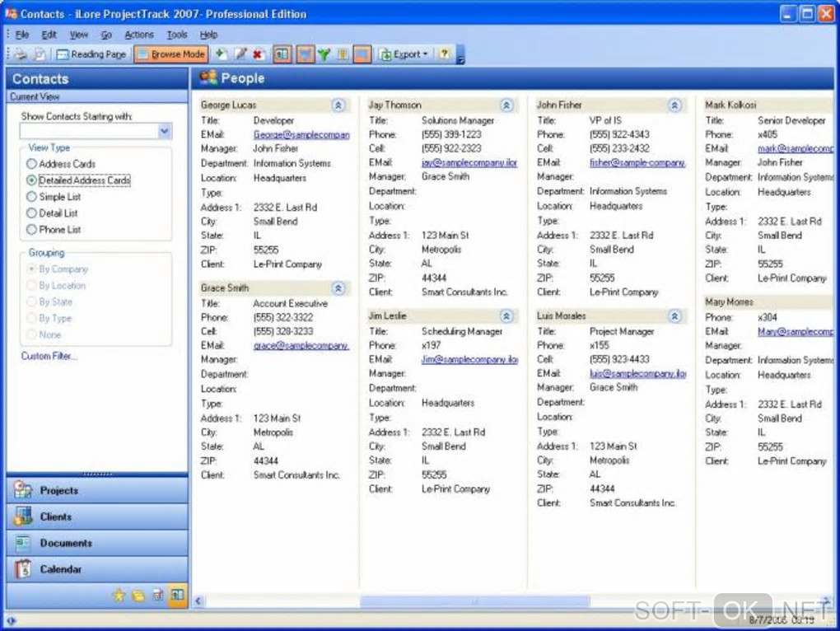Click the Calendar navigation icon
Image resolution: width=840 pixels, height=631 pixels.
point(23,569)
